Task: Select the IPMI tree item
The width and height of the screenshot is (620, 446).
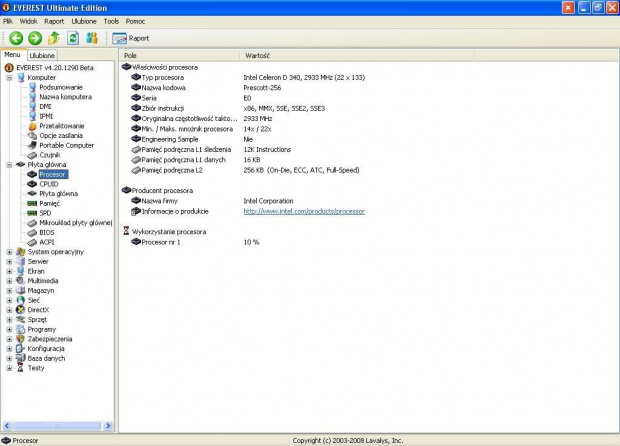Action: pos(46,116)
